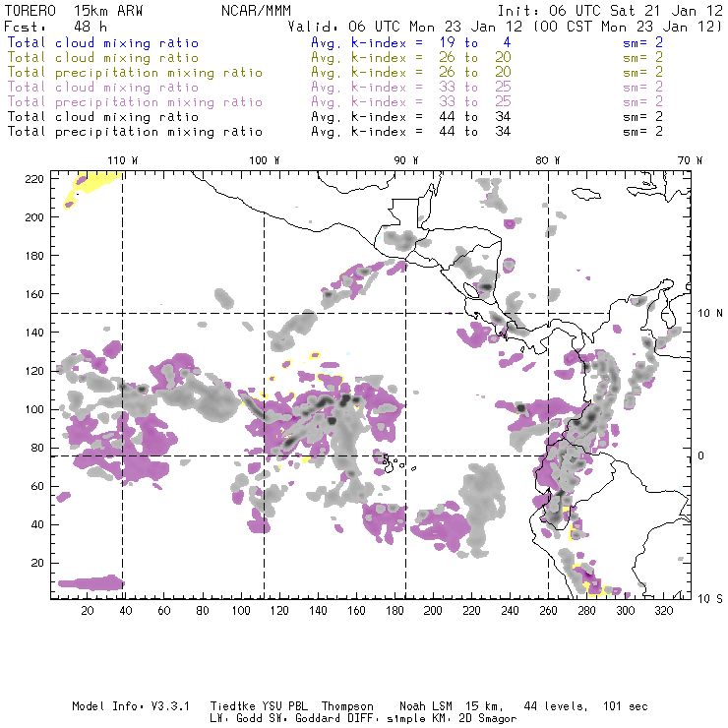728x728 pixels.
Task: Click the '140' y-axis tick label
Action: [x=34, y=333]
